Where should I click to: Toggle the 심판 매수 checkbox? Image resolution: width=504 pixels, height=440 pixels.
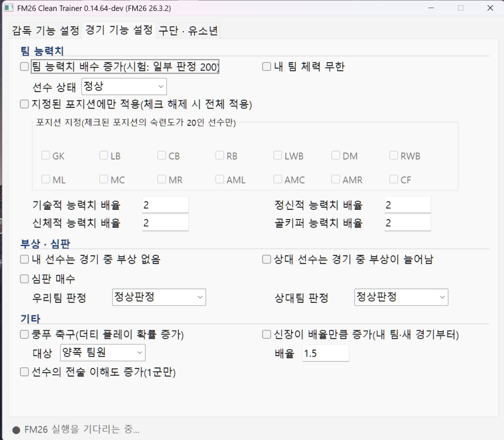pyautogui.click(x=24, y=279)
